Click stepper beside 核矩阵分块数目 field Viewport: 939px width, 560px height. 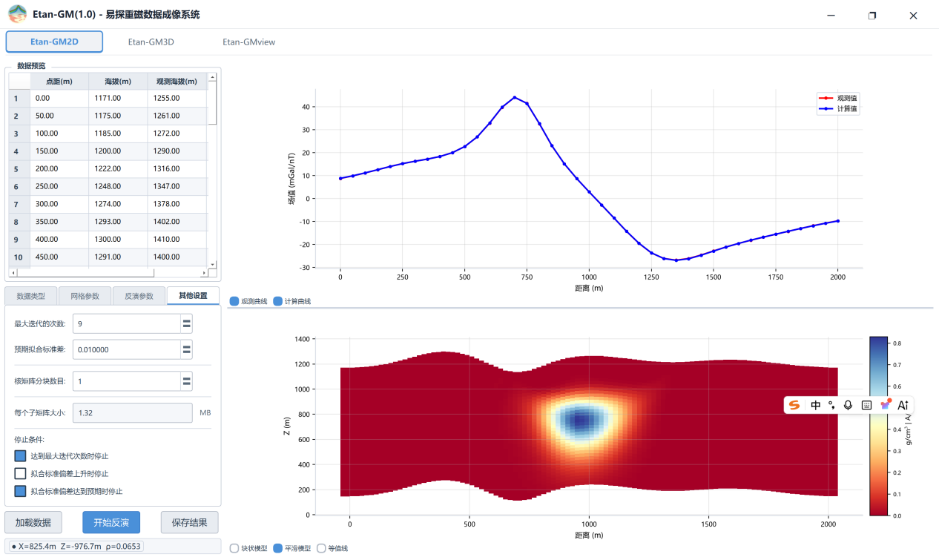(x=187, y=381)
